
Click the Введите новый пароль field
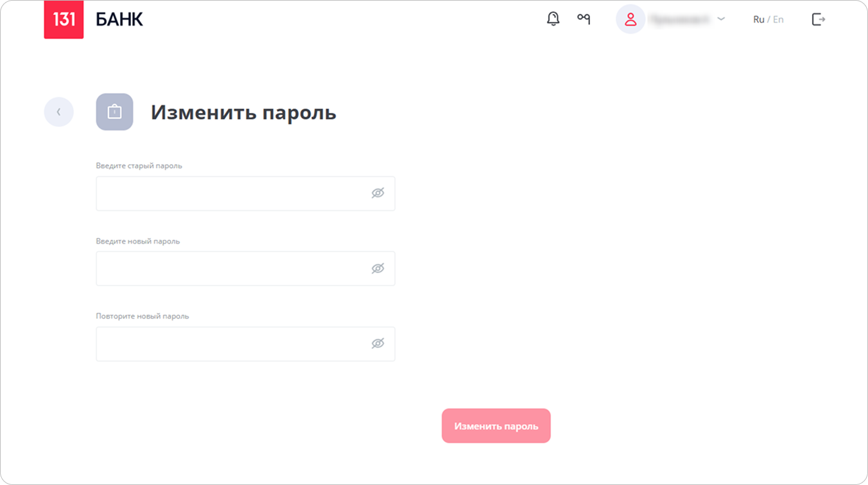(231, 268)
